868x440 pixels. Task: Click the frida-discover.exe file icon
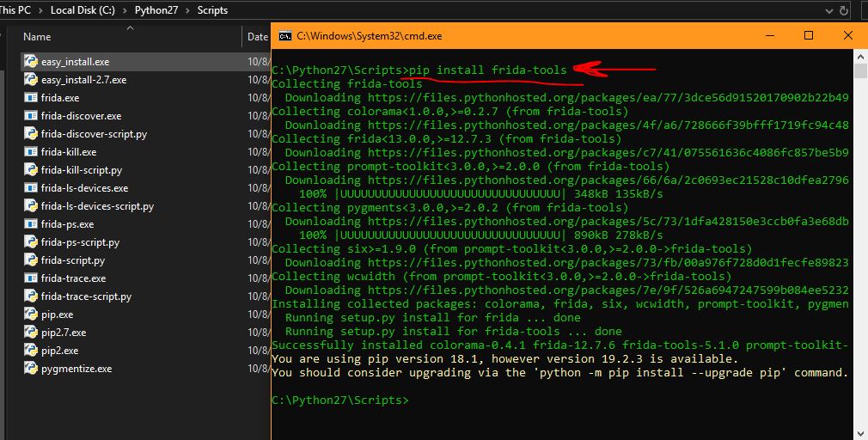pyautogui.click(x=31, y=116)
